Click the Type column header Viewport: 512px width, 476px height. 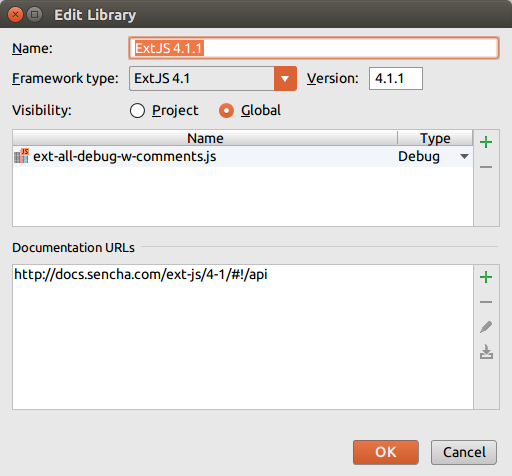pyautogui.click(x=435, y=138)
